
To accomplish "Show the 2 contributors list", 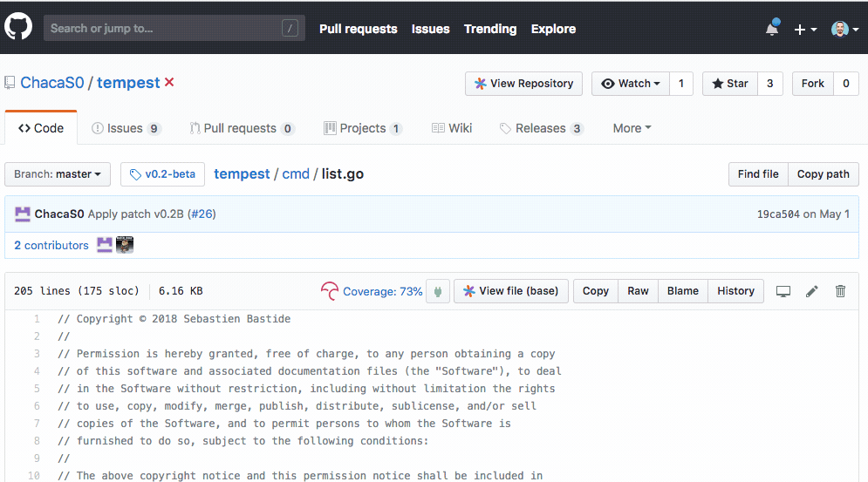I will [51, 245].
